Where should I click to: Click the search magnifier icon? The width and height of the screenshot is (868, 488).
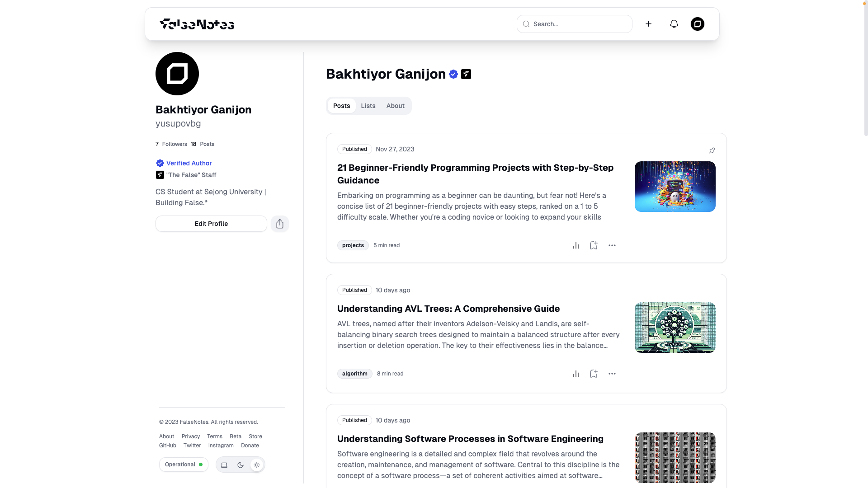pyautogui.click(x=526, y=24)
